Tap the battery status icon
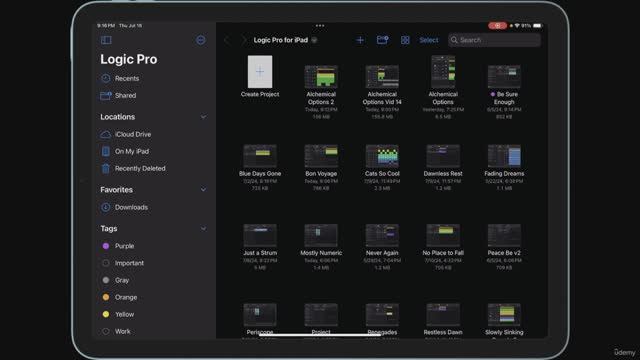Screen dimensions: 640x360 point(538,26)
